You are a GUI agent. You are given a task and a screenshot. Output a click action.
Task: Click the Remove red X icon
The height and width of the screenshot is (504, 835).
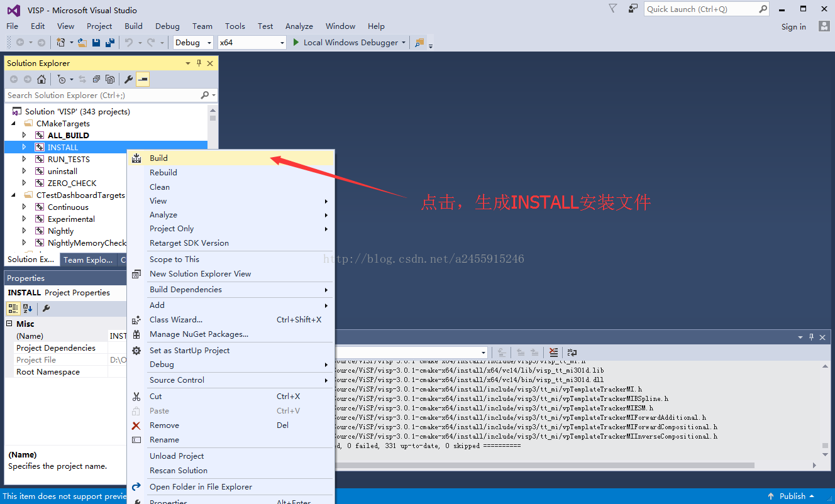pos(136,425)
